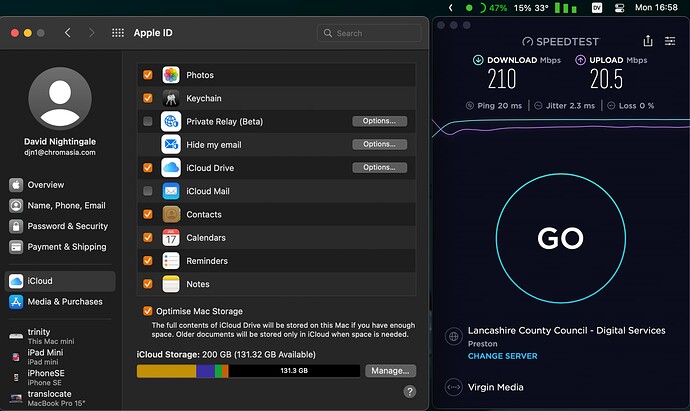This screenshot has height=411, width=690.
Task: Click the Notes app icon
Action: click(x=171, y=284)
